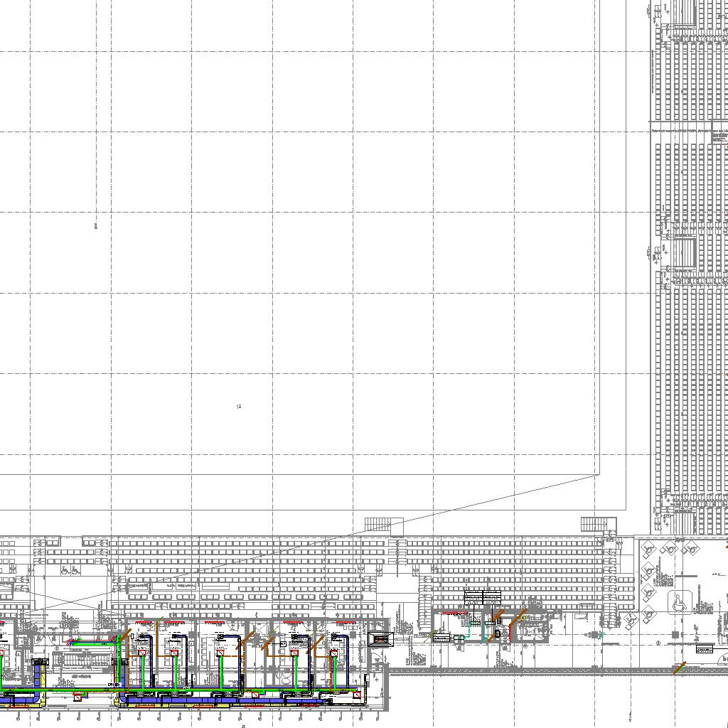728x728 pixels.
Task: Click the small vertical label on the left field
Action: pyautogui.click(x=95, y=226)
